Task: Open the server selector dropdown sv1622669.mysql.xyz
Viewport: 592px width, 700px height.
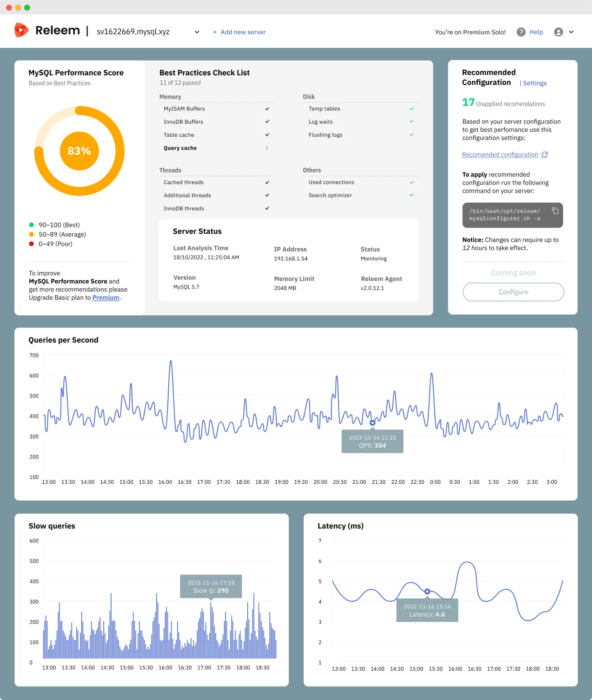Action: (148, 32)
